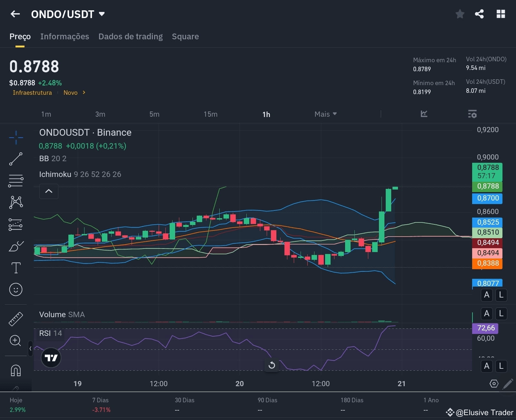This screenshot has height=420, width=516.
Task: Select the ruler measure tool
Action: pyautogui.click(x=16, y=319)
